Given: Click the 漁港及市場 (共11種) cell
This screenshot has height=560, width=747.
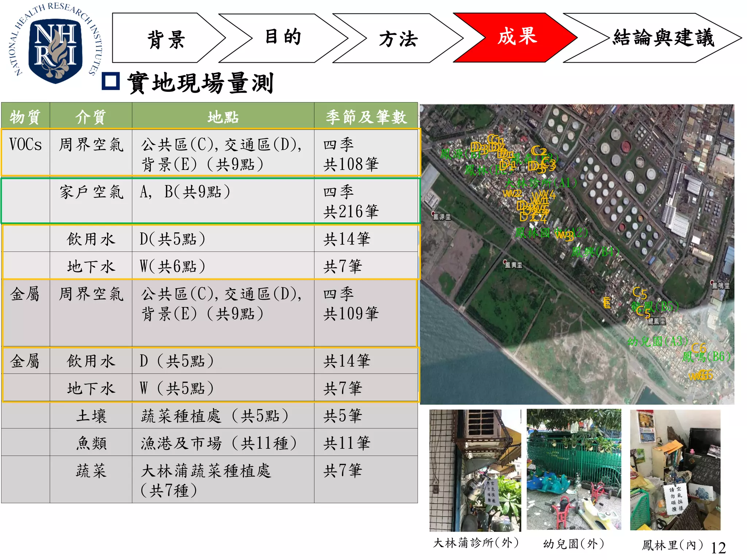Looking at the screenshot, I should pos(223,443).
